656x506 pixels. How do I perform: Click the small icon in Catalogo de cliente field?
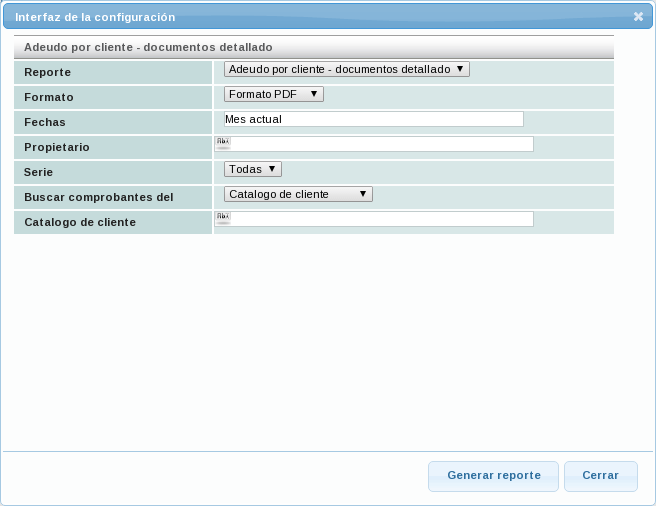(223, 217)
